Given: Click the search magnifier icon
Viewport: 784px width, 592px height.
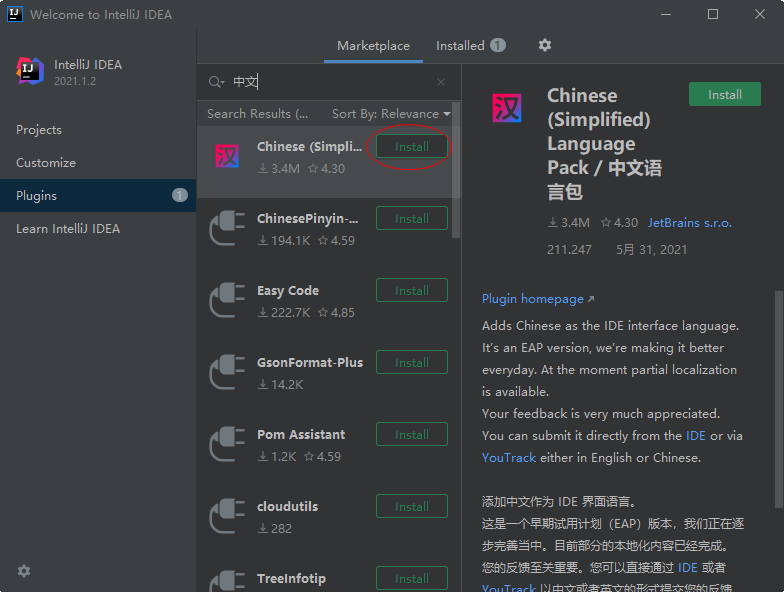Looking at the screenshot, I should click(x=216, y=82).
